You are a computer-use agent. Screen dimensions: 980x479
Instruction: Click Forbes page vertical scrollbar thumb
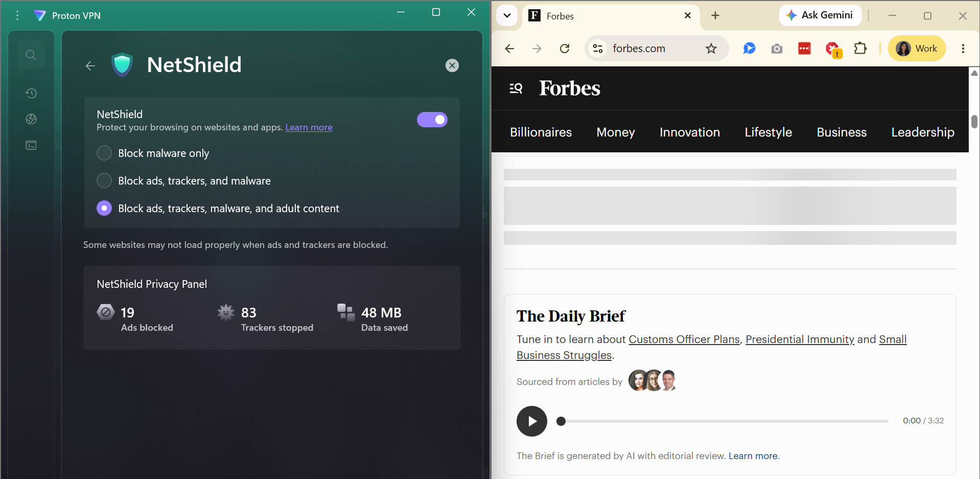974,122
